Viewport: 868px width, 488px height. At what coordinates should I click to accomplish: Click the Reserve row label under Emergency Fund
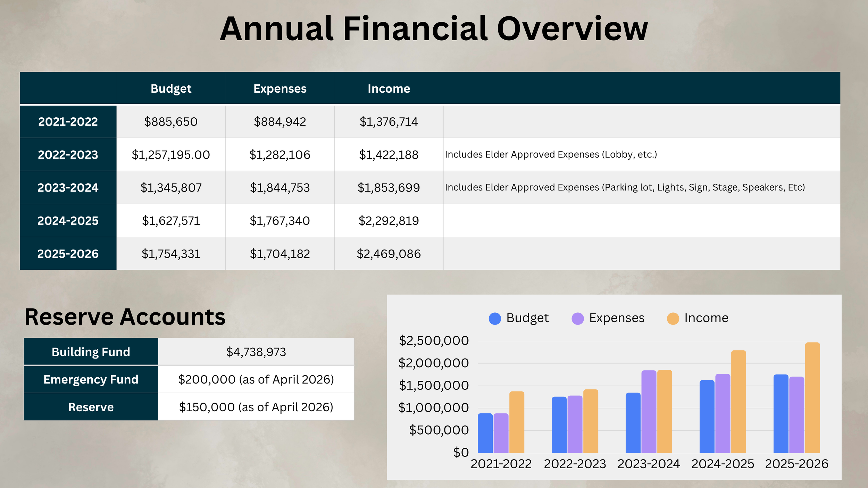[91, 407]
